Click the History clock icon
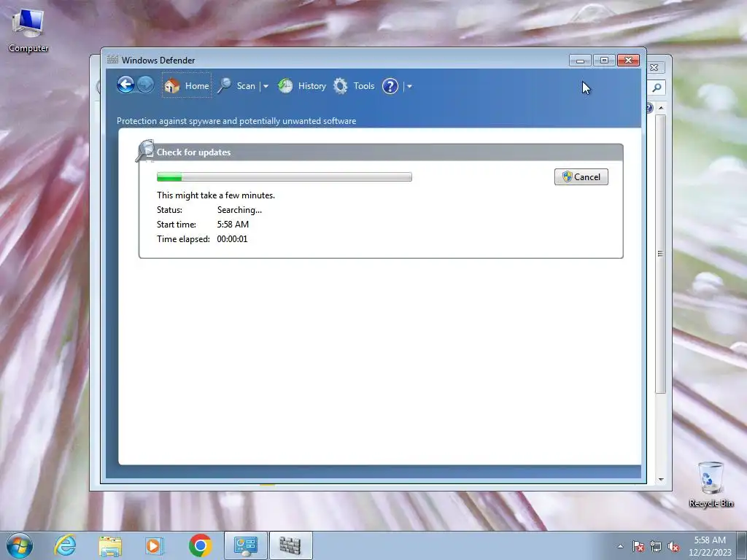Screen dimensions: 747x560 tap(285, 86)
